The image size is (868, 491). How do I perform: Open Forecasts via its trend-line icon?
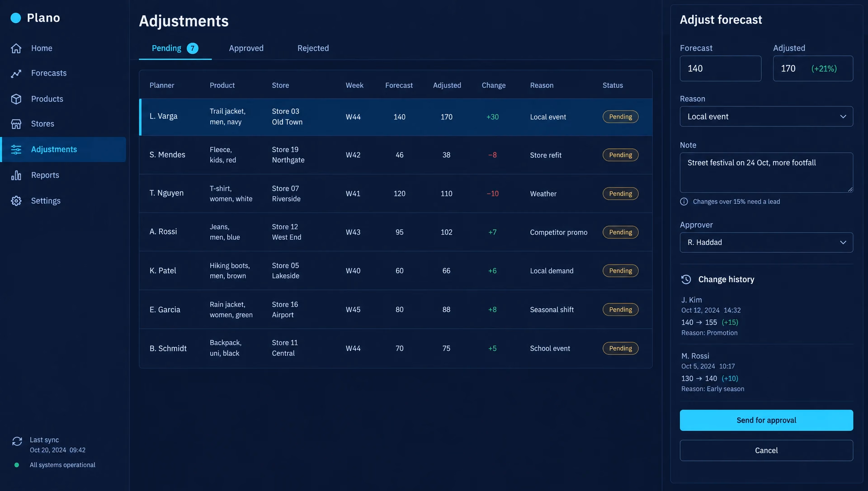tap(16, 73)
